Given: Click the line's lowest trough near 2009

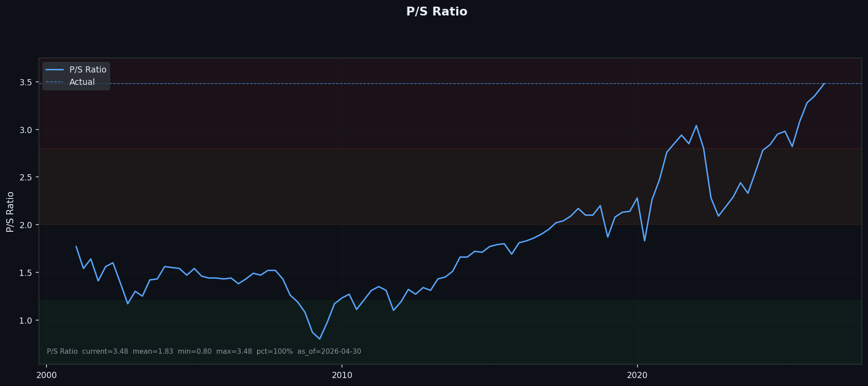Looking at the screenshot, I should click(x=319, y=339).
